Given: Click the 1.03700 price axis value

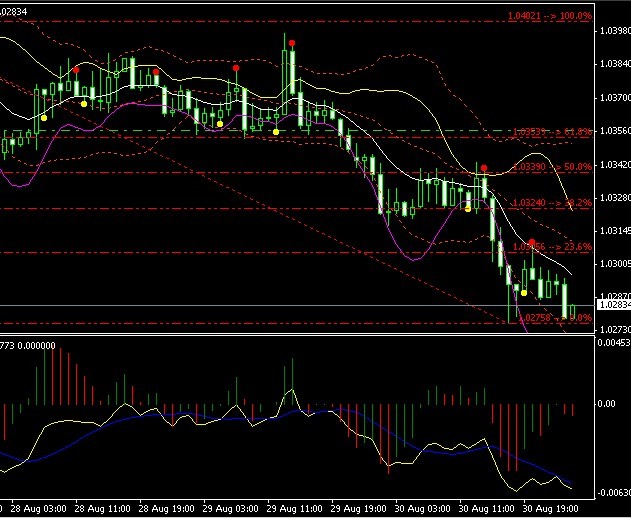Looking at the screenshot, I should coord(615,97).
